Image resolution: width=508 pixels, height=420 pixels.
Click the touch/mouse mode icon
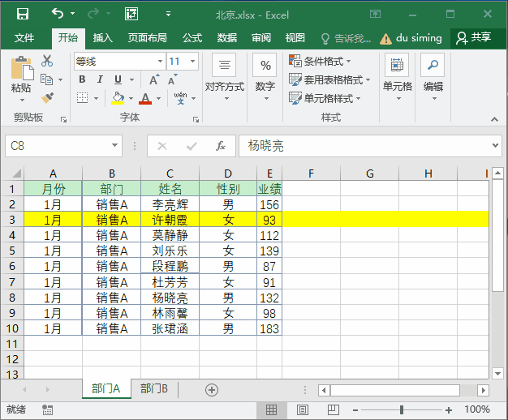pyautogui.click(x=131, y=14)
